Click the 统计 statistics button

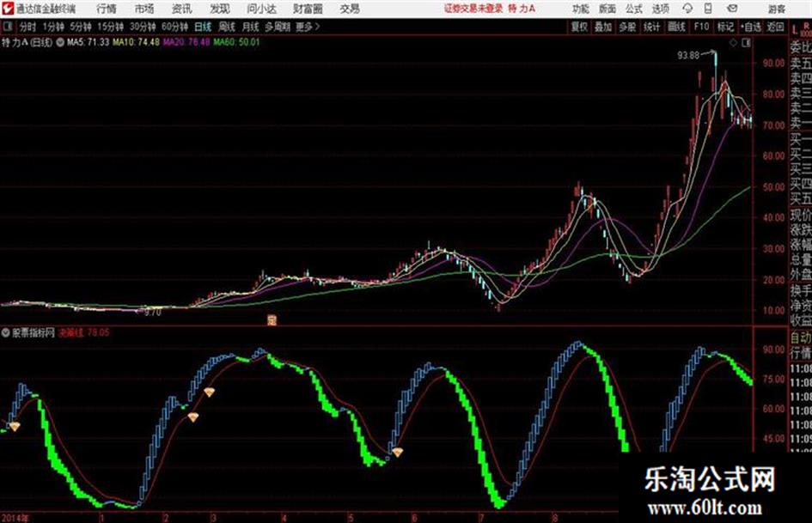coord(652,27)
